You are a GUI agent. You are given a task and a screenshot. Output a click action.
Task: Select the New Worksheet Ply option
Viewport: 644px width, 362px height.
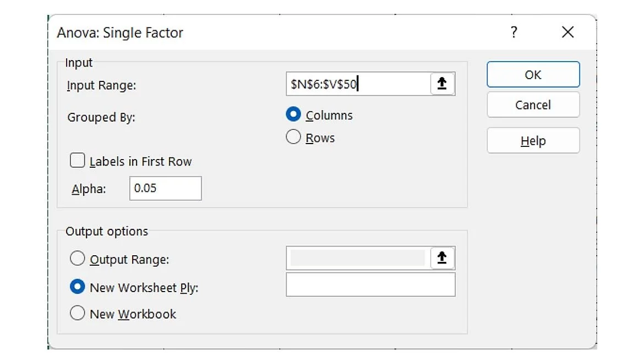[78, 287]
